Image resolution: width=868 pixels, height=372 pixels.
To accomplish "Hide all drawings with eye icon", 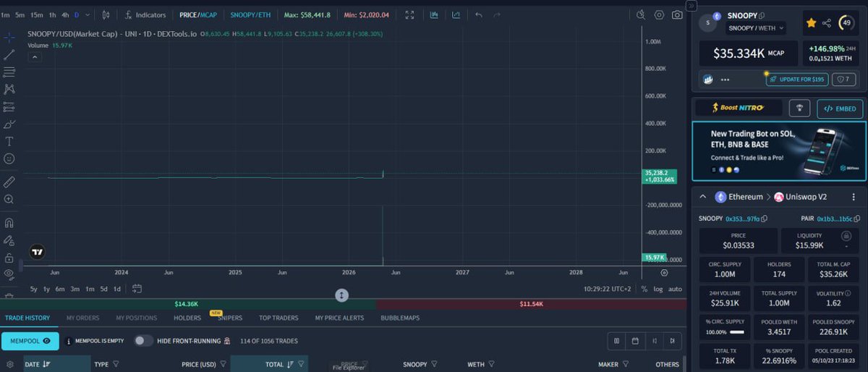I will point(9,274).
